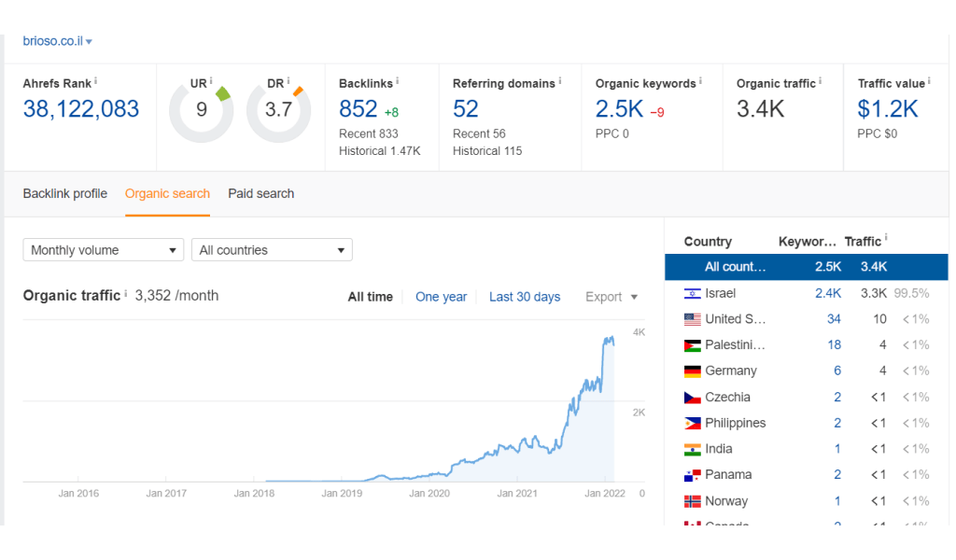The image size is (956, 560).
Task: Click the Israel country name
Action: point(720,294)
